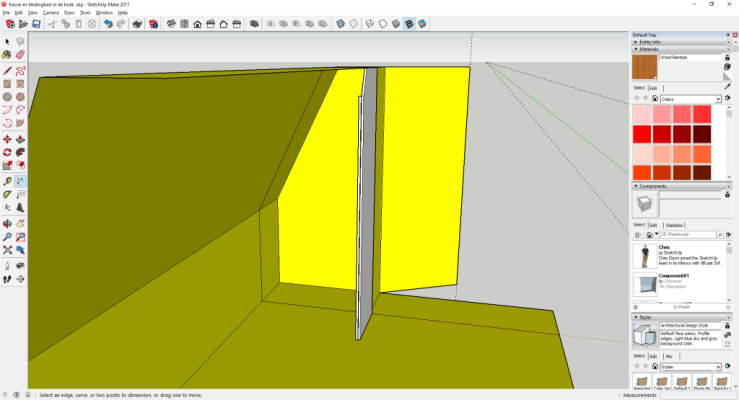Open the Draw menu
The height and width of the screenshot is (400, 739).
tap(69, 13)
